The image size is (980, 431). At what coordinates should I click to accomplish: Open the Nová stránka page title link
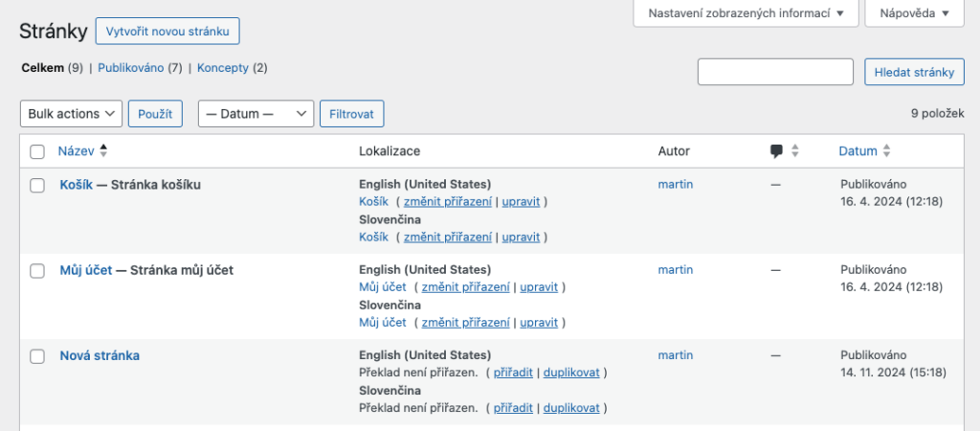(x=100, y=356)
